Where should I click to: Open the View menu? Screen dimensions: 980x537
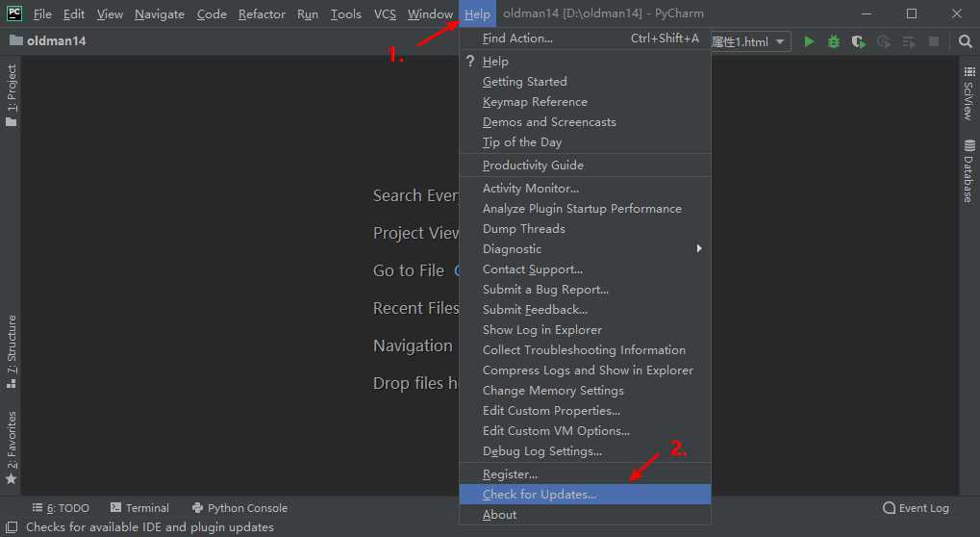tap(110, 13)
